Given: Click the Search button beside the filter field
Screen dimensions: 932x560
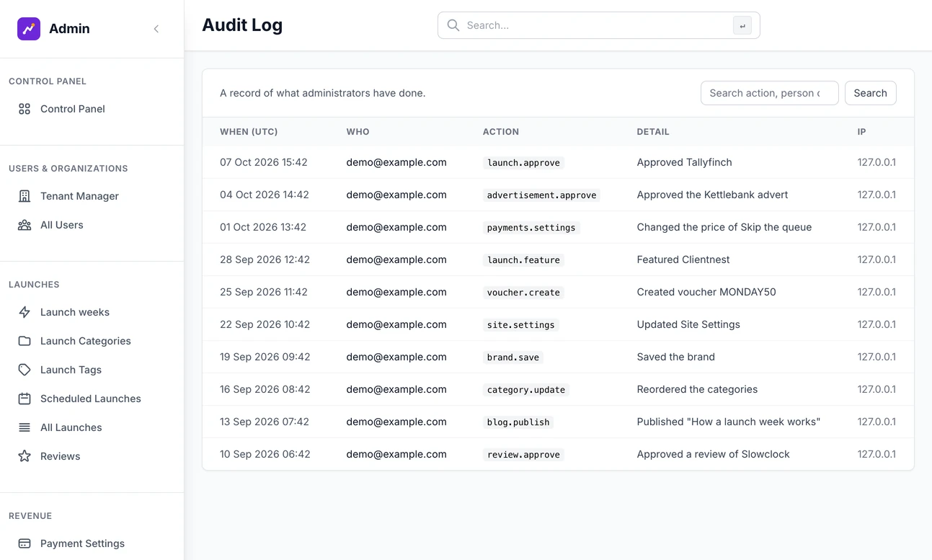Looking at the screenshot, I should (871, 93).
